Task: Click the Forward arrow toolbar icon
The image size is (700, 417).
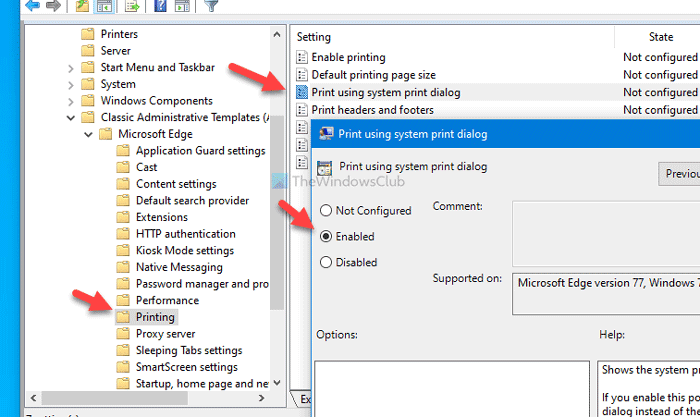Action: (53, 5)
